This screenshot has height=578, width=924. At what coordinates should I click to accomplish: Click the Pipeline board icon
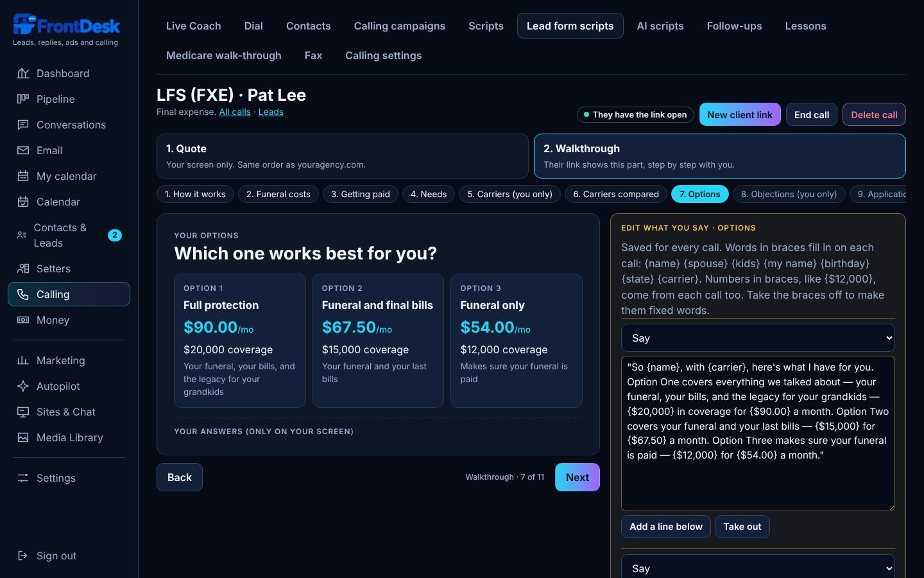pyautogui.click(x=23, y=99)
